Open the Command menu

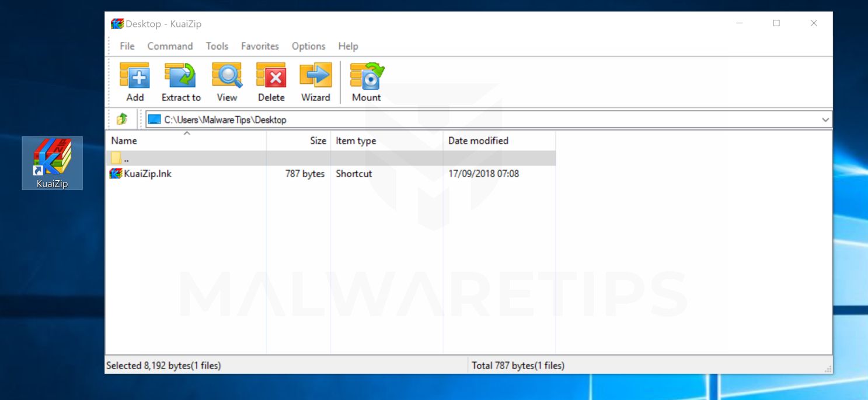(170, 46)
